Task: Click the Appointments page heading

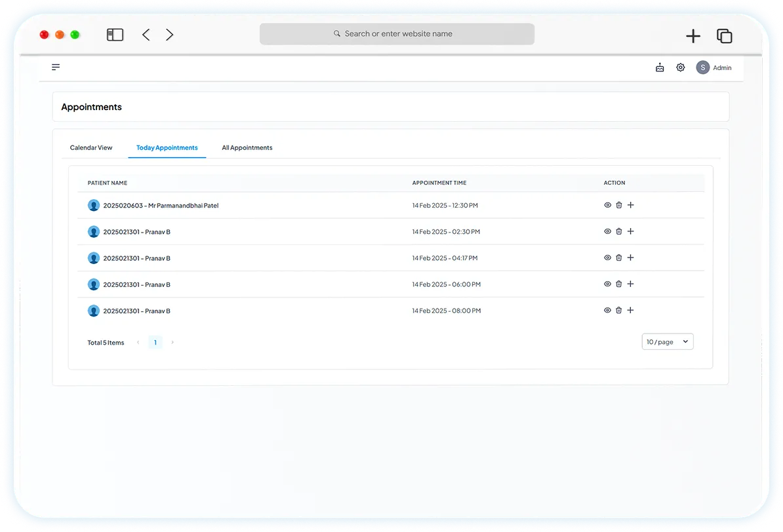Action: tap(91, 107)
